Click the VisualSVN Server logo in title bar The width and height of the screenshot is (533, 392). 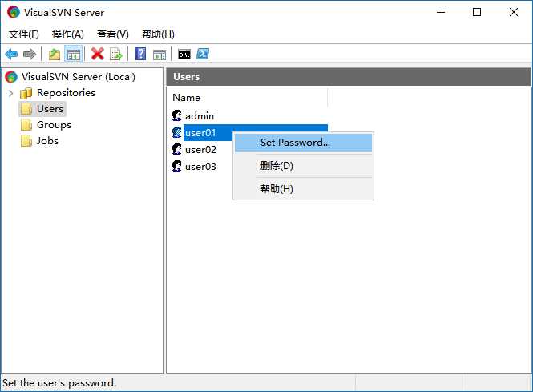pos(14,12)
